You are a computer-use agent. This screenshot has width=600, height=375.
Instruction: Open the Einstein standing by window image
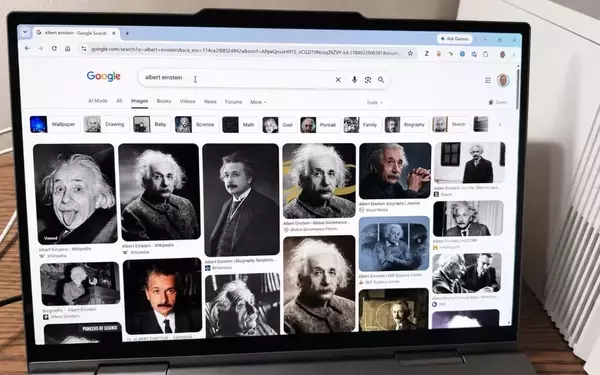470,163
